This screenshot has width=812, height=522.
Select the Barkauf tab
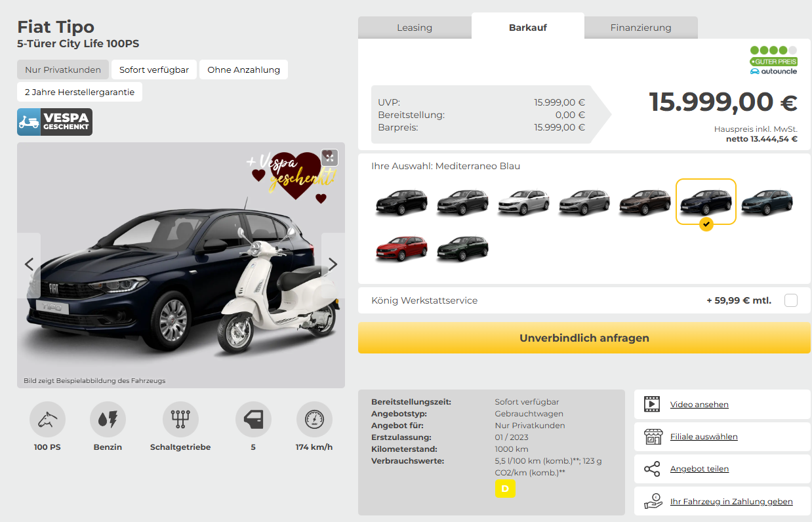click(527, 28)
